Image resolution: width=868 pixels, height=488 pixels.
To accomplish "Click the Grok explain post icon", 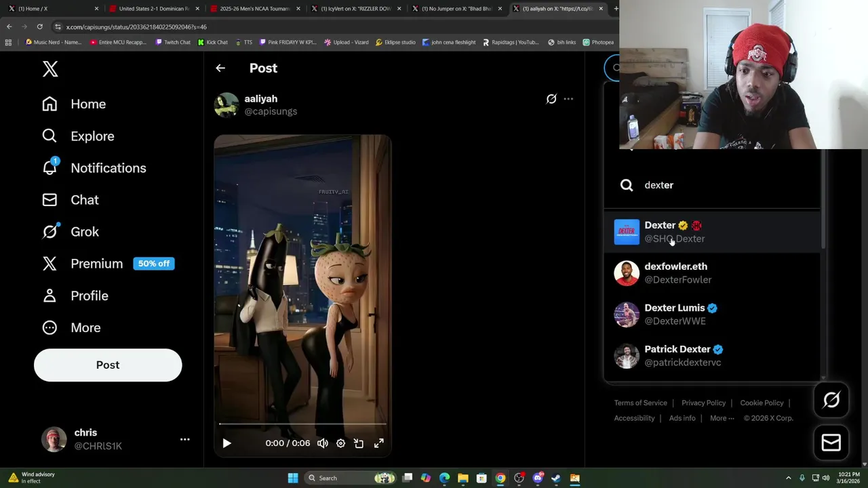I will 551,99.
